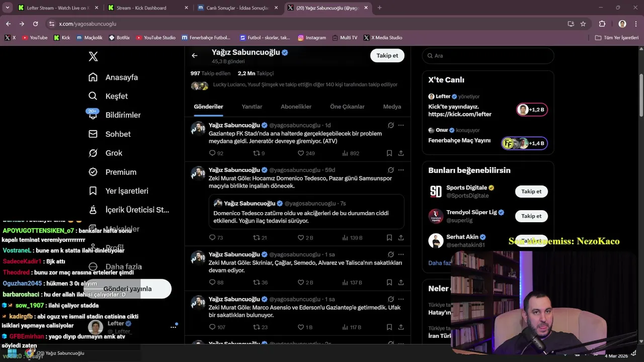Share the Gaziantep FK Stadı post
Viewport: 644px width, 362px height.
pyautogui.click(x=401, y=153)
